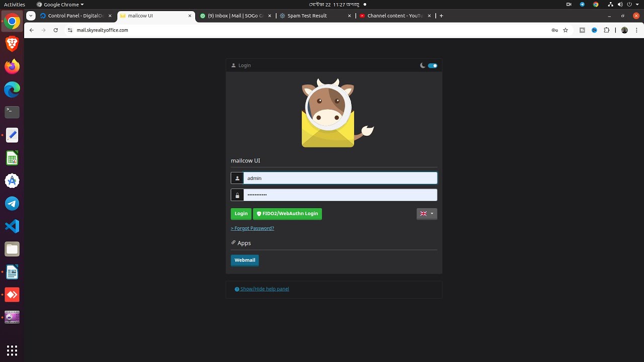Open Telegram from the dock
Viewport: 644px width, 362px height.
pos(12,204)
